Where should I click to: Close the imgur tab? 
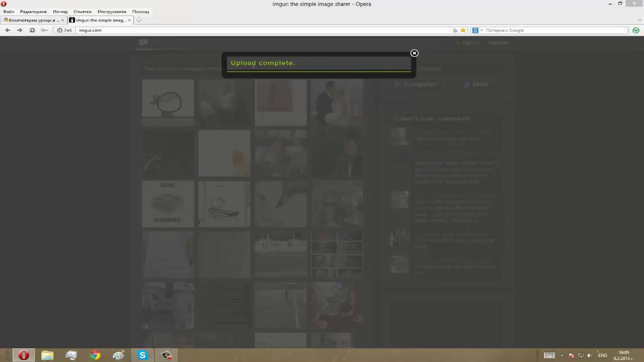pos(129,20)
